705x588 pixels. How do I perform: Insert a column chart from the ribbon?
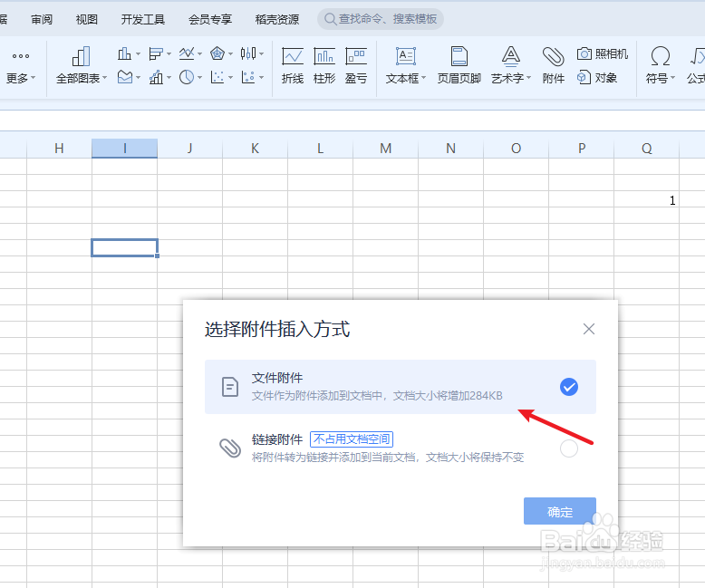tap(124, 54)
